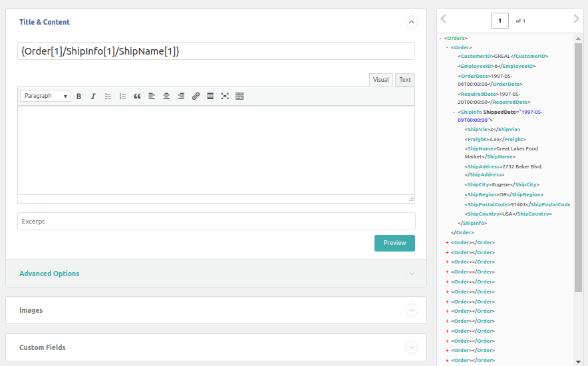Click the scrollbar up arrow in XML panel
The width and height of the screenshot is (588, 366).
578,38
